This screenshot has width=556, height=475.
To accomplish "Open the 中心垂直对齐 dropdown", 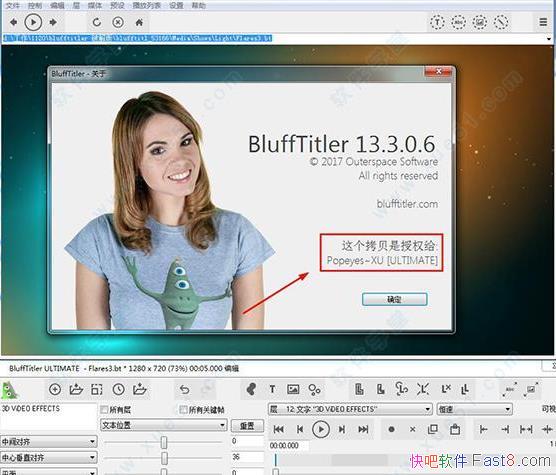I will [x=49, y=457].
